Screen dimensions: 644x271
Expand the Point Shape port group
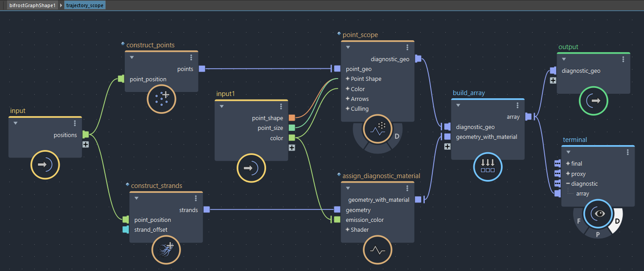[x=348, y=79]
